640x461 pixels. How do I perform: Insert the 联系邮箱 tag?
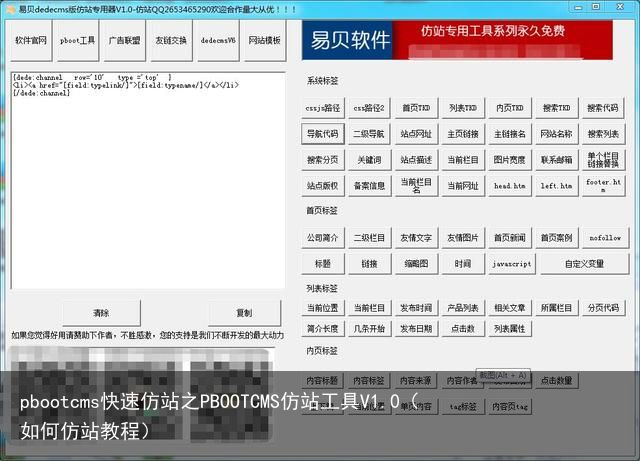[556, 160]
